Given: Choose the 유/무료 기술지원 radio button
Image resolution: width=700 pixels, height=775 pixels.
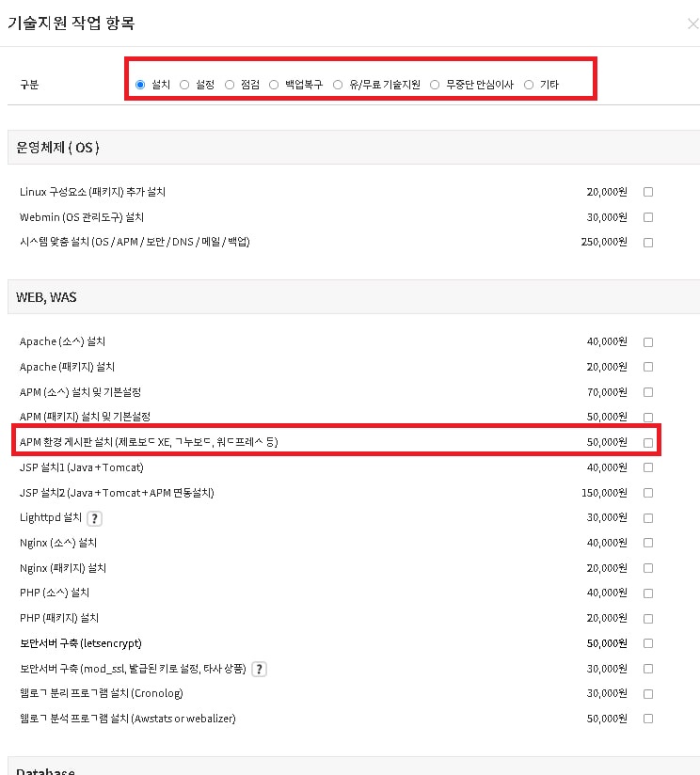Looking at the screenshot, I should [x=338, y=85].
